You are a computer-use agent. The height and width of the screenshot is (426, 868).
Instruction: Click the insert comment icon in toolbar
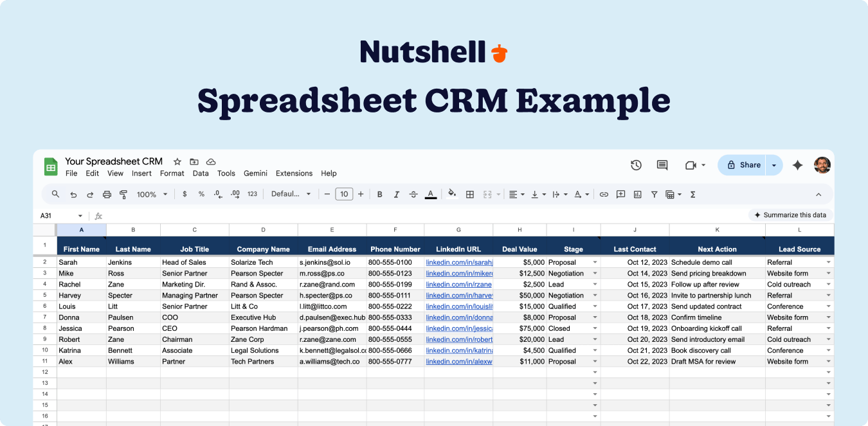620,194
